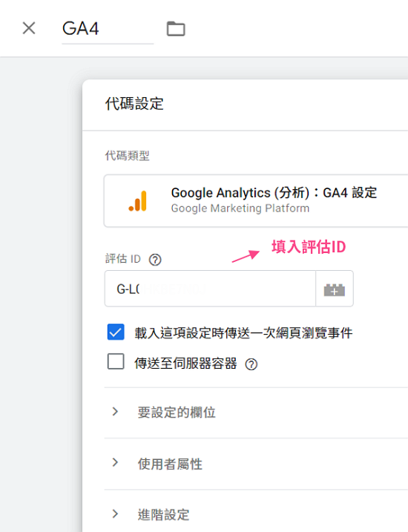Expand the 使用者屬性 section

(x=256, y=464)
